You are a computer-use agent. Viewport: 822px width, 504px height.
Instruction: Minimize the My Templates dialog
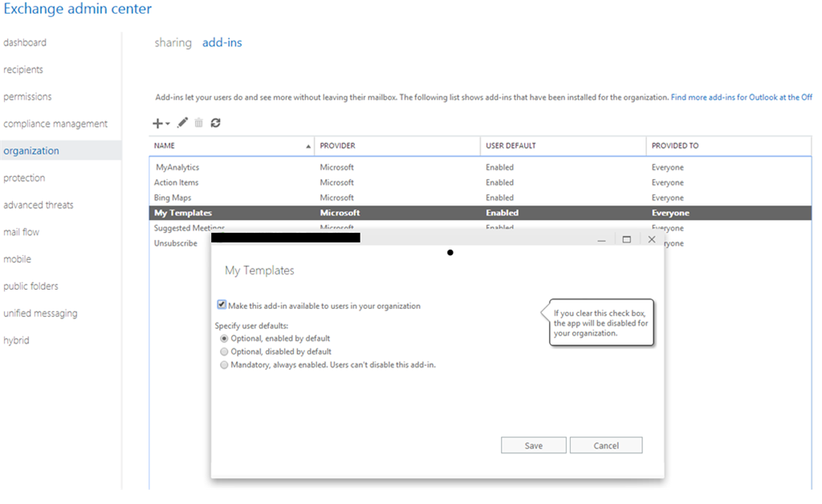pyautogui.click(x=601, y=239)
